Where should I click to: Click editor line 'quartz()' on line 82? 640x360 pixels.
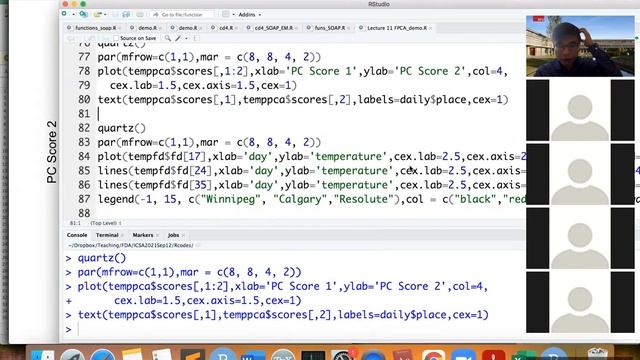coord(122,128)
